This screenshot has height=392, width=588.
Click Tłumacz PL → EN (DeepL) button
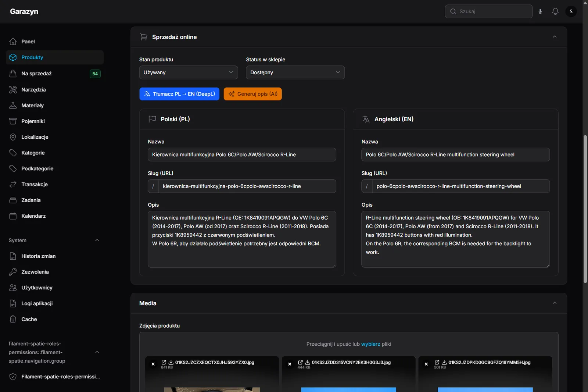pyautogui.click(x=179, y=94)
